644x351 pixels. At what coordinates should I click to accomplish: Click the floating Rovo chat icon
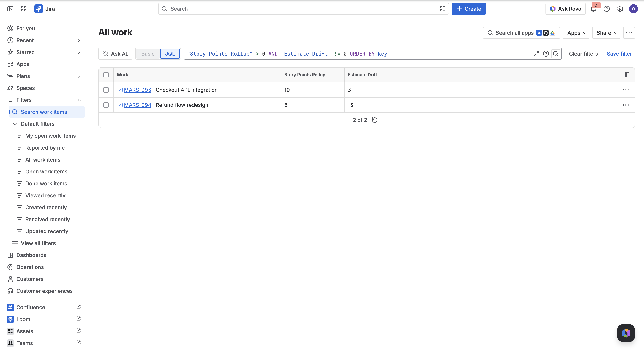point(626,333)
